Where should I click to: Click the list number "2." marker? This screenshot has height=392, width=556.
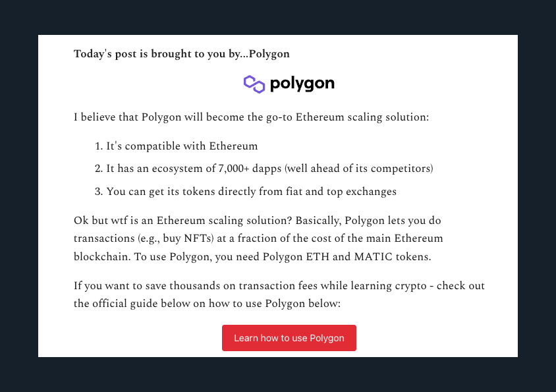[x=99, y=169]
